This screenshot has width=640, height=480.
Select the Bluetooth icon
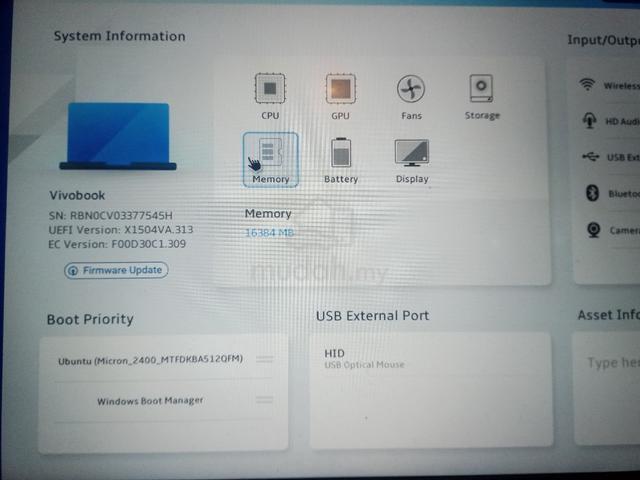pos(592,193)
